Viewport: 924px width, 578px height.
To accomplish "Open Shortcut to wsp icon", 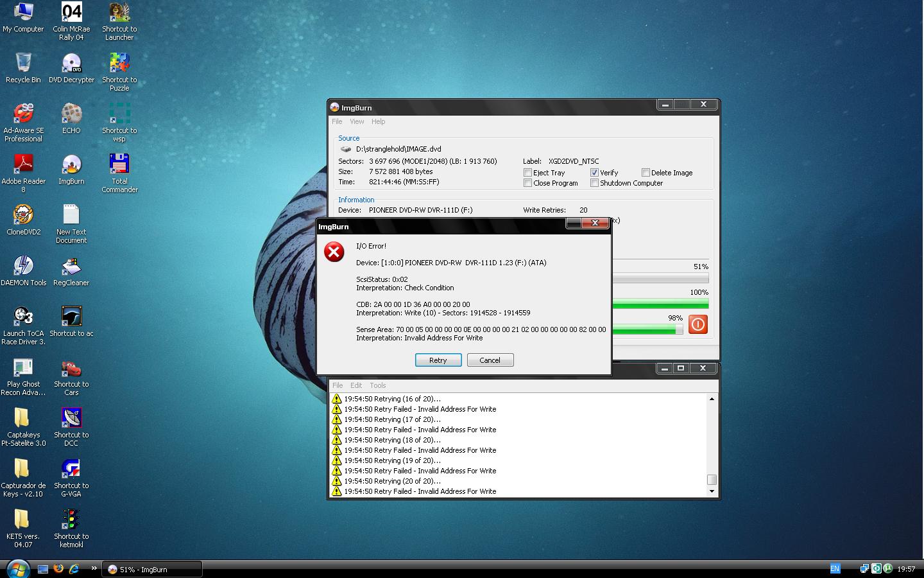I will point(119,123).
